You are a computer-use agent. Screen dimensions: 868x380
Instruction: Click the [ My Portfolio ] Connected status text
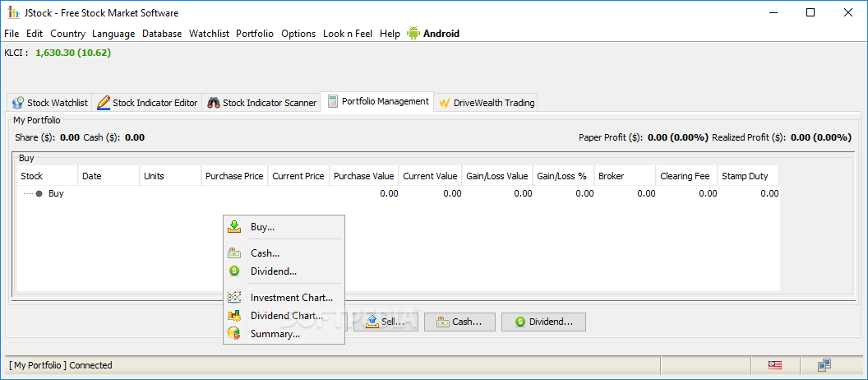61,365
